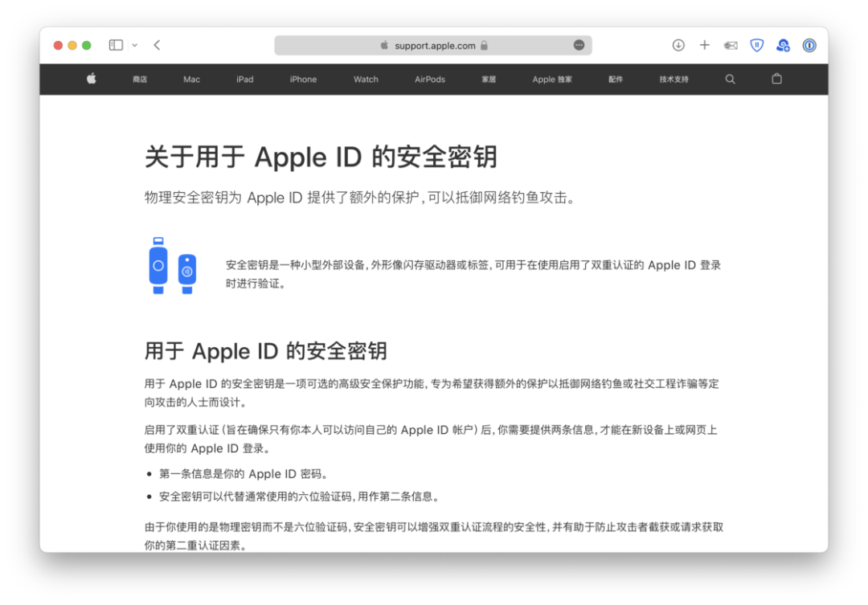Screen dimensions: 868x605
Task: Close the Safari window with red button
Action: click(x=58, y=45)
